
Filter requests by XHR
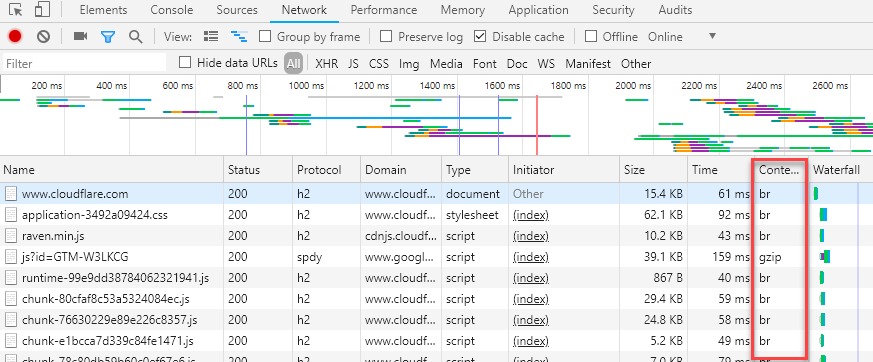click(x=326, y=63)
